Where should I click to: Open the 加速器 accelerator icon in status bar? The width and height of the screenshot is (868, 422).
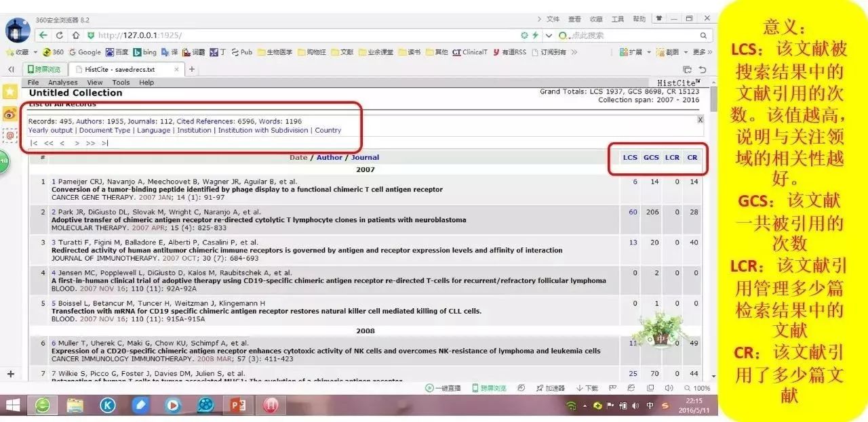551,388
